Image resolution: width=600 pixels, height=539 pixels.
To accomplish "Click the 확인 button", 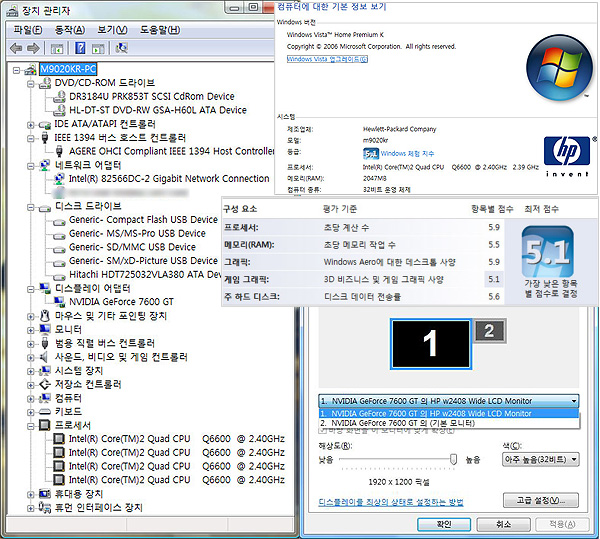I will tap(444, 524).
